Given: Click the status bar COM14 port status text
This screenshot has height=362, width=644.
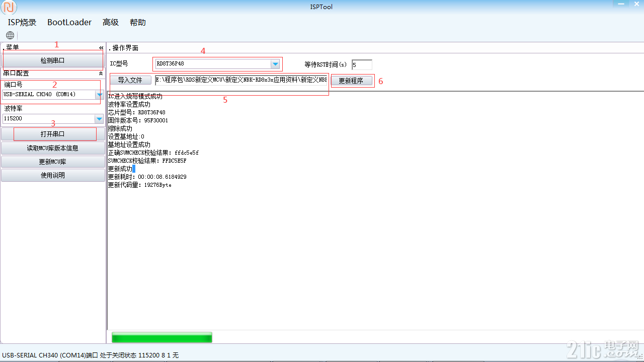Looking at the screenshot, I should pyautogui.click(x=90, y=355).
